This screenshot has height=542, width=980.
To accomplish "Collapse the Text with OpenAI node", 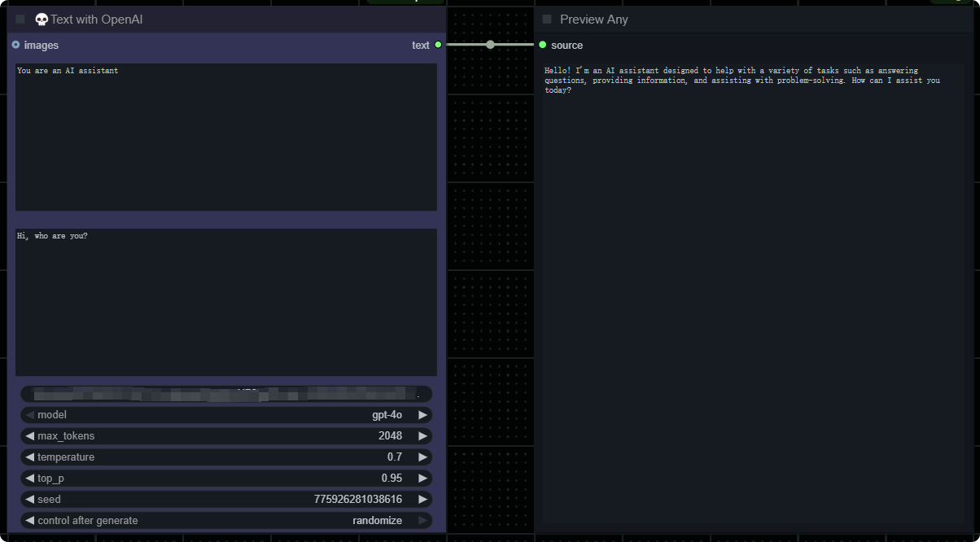I will (x=20, y=20).
